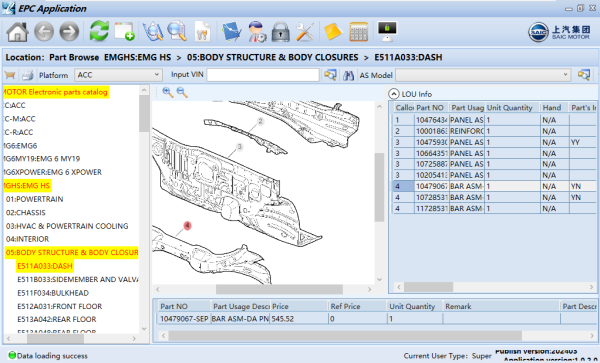Select 04:INTERIOR in the tree
Screen dimensions: 600x363
pos(27,239)
